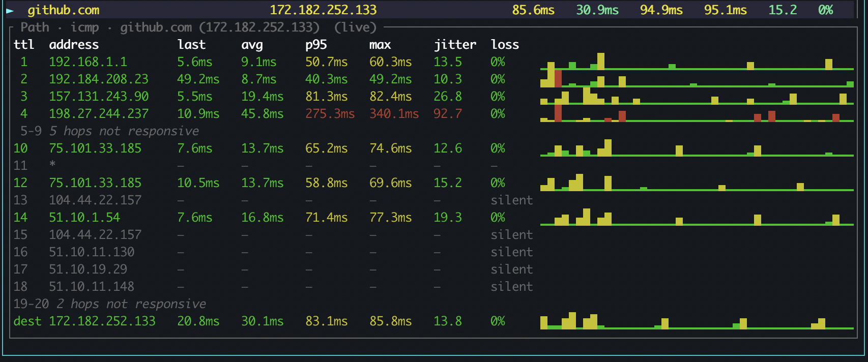This screenshot has width=868, height=362.
Task: Click the latency sparkline for 157.131.243.90
Action: pos(697,96)
